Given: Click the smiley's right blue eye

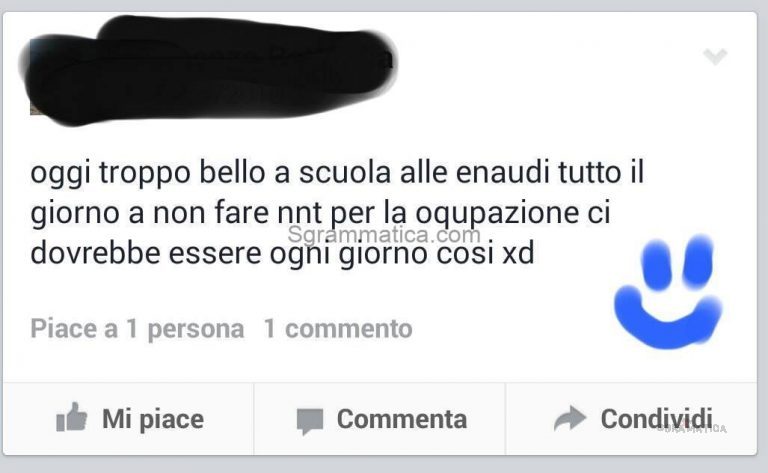Looking at the screenshot, I should click(x=697, y=260).
